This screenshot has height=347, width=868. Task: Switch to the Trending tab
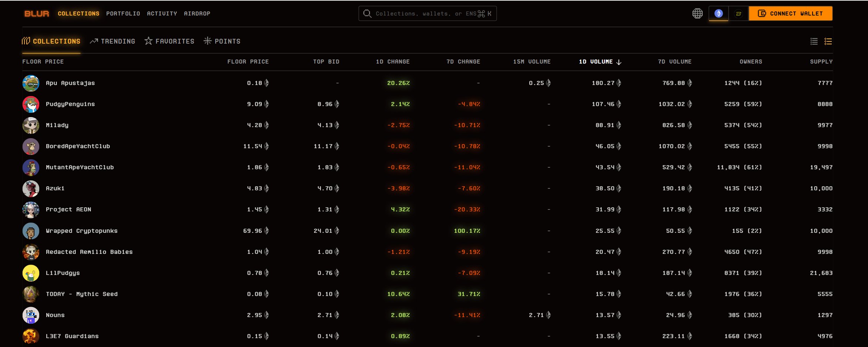[112, 41]
